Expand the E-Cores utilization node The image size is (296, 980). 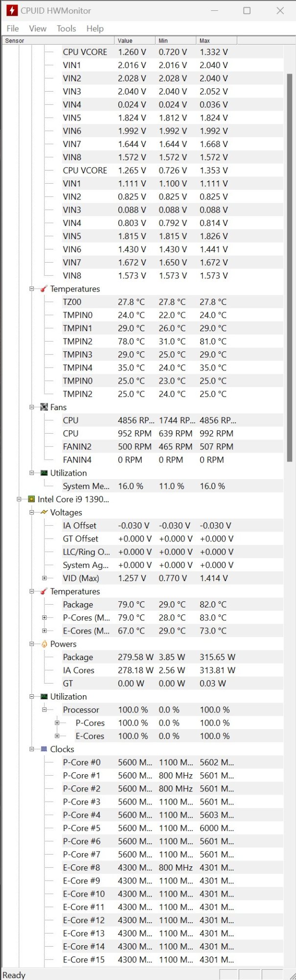[x=57, y=736]
